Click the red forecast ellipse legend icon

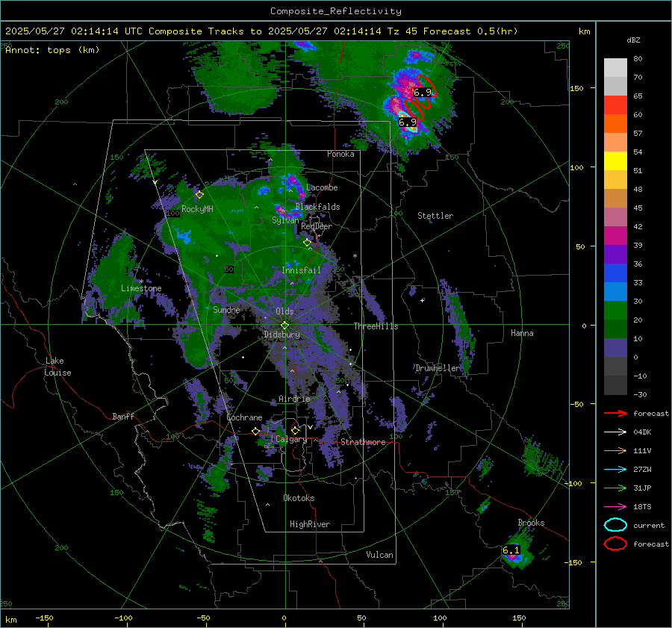coord(615,544)
